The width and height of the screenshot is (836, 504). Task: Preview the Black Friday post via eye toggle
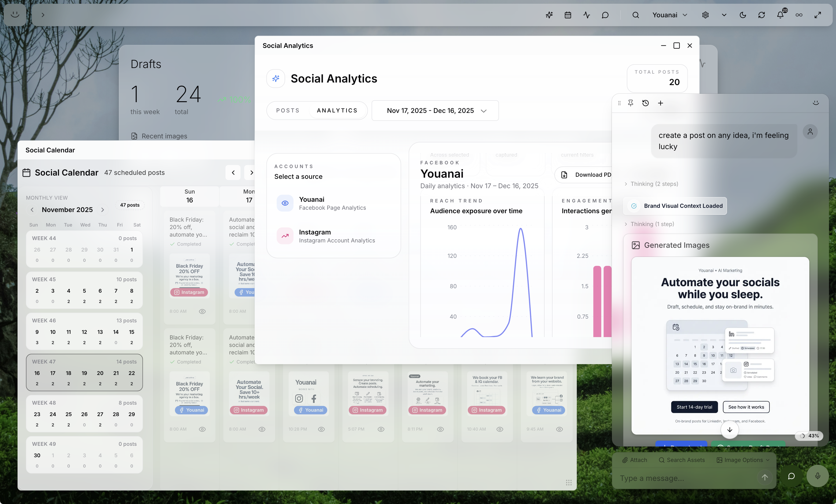tap(203, 311)
